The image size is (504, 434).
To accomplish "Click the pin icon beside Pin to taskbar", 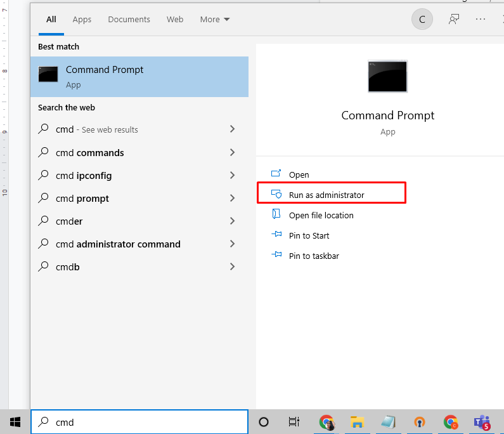I will pyautogui.click(x=276, y=254).
